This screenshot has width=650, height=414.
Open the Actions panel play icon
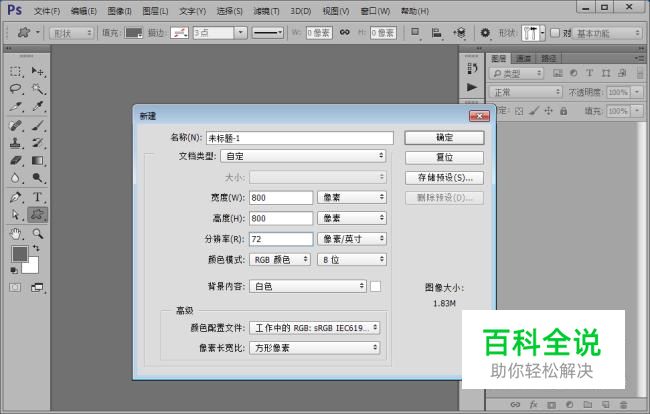coord(472,87)
